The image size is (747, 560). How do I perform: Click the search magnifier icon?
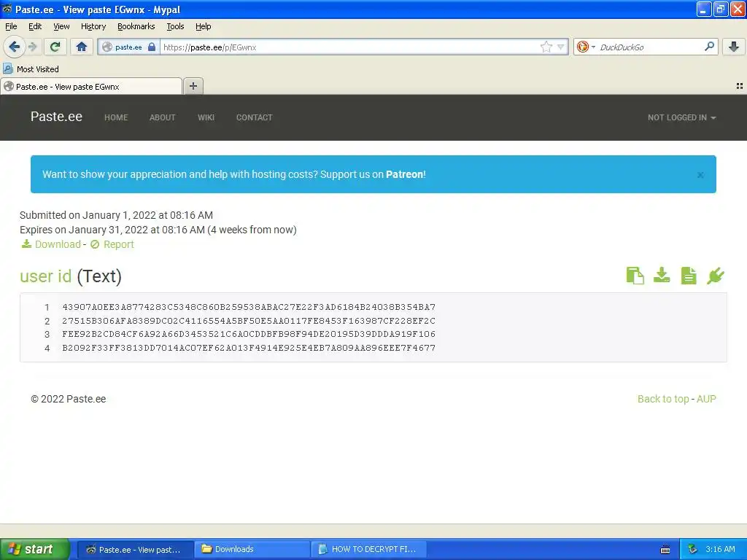click(x=709, y=46)
